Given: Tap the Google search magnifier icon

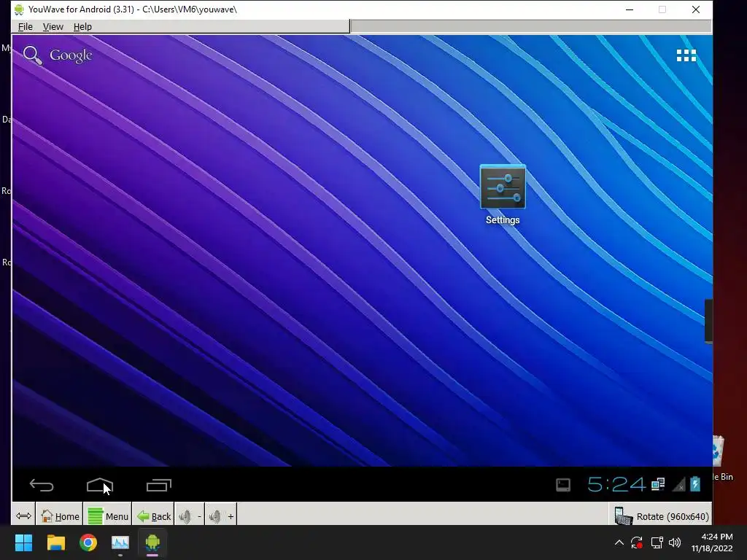Looking at the screenshot, I should point(32,55).
